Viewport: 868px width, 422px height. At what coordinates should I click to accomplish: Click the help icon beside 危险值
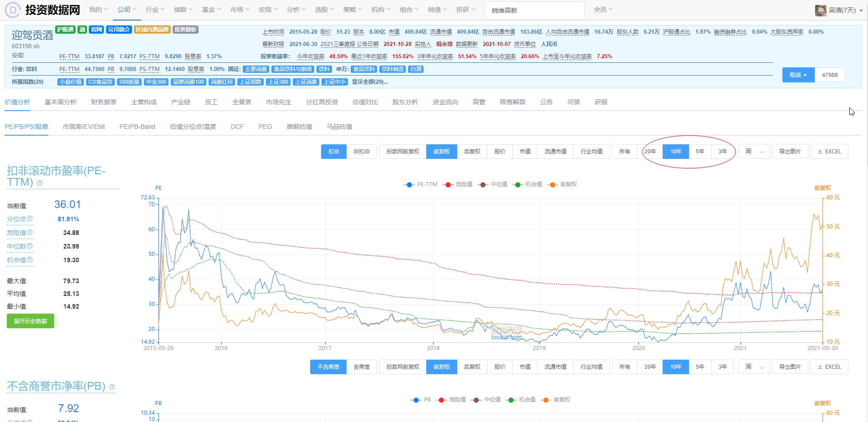coord(30,233)
